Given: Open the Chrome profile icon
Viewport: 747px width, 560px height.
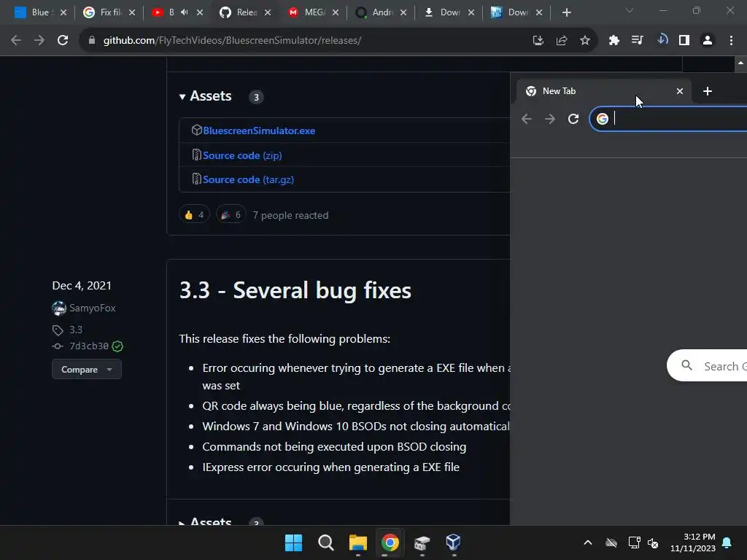Looking at the screenshot, I should pos(708,41).
